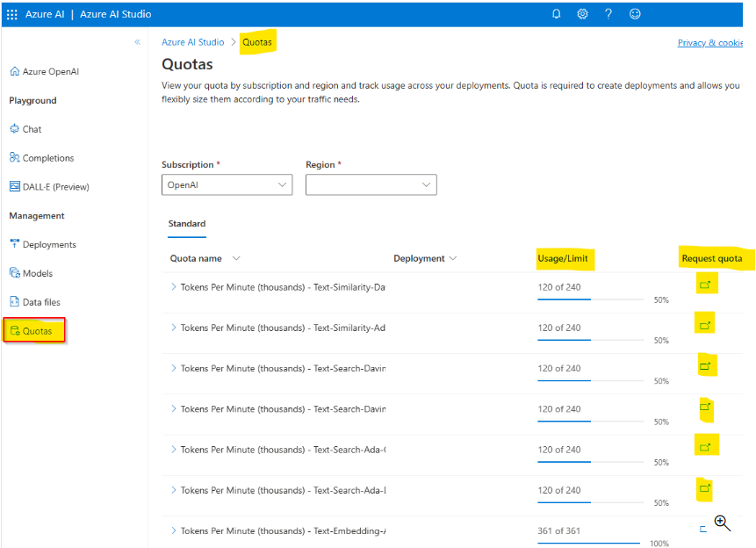The image size is (756, 548).
Task: Open the Region dropdown
Action: pyautogui.click(x=371, y=184)
